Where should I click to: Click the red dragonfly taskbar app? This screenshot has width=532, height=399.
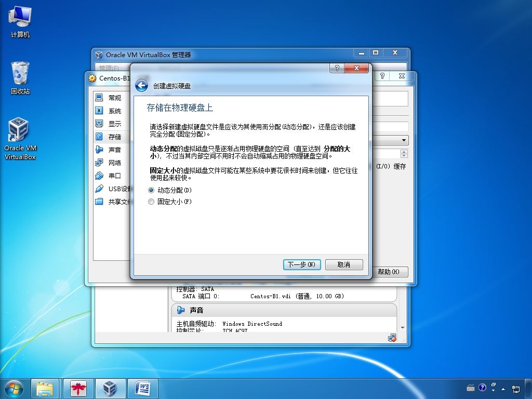pos(78,389)
